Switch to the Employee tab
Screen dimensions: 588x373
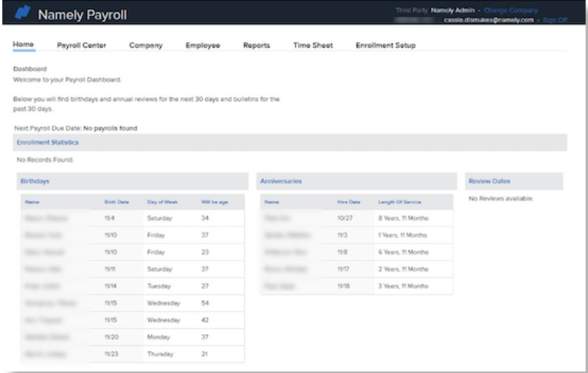coord(203,45)
